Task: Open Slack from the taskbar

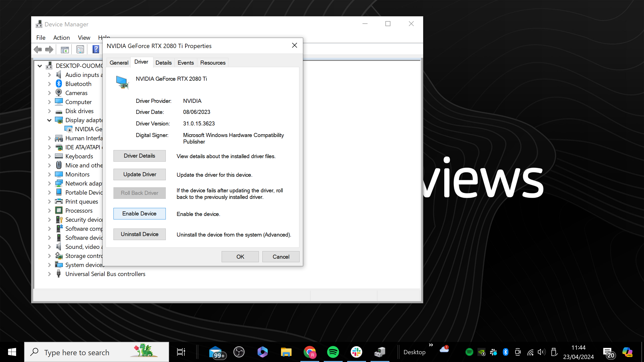Action: (x=356, y=352)
